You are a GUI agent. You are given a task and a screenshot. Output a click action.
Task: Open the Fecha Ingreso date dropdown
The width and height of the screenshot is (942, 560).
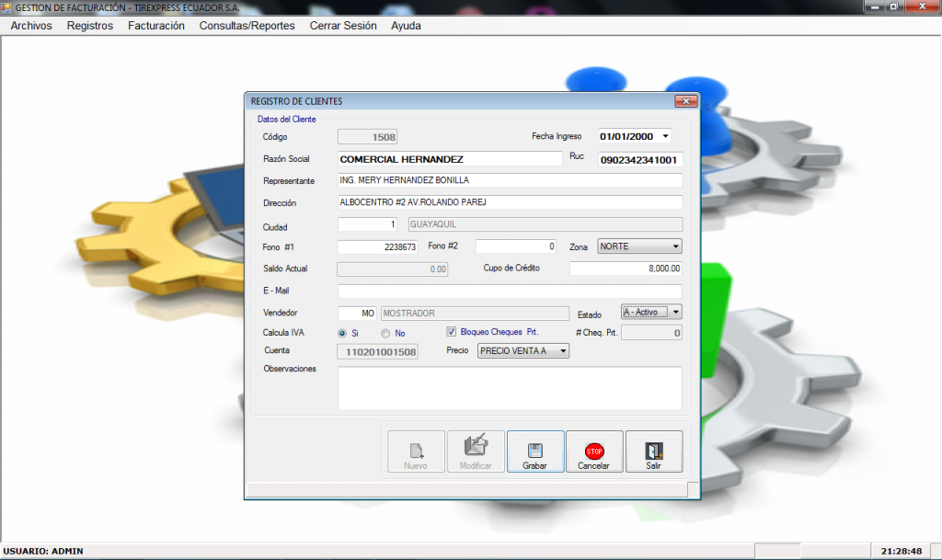tap(665, 136)
